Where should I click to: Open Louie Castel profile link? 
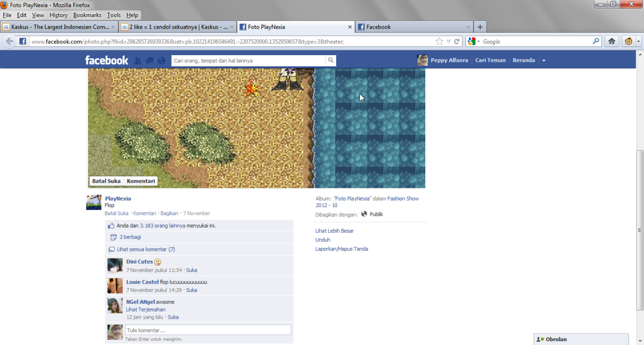coord(142,282)
